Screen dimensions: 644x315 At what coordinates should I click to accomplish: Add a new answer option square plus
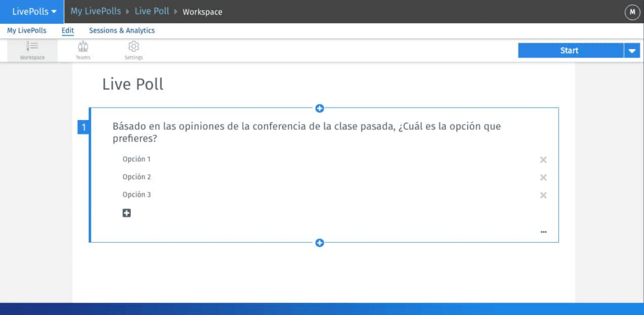126,213
